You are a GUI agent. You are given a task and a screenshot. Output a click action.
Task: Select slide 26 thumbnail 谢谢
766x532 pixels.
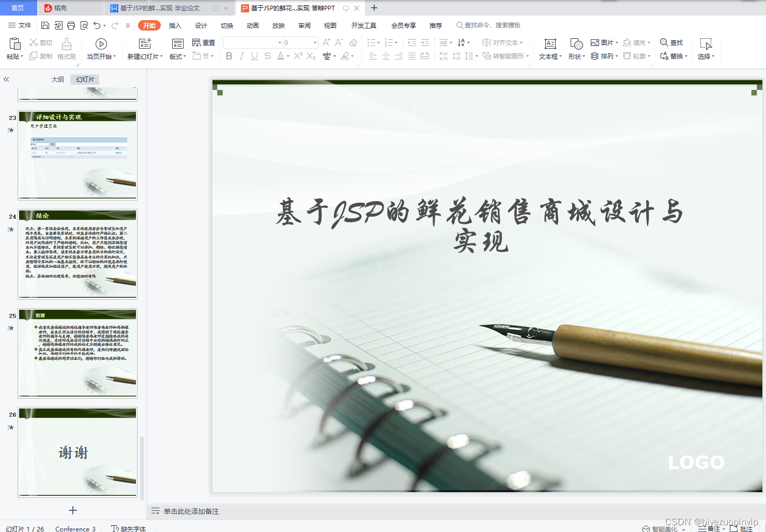coord(78,452)
